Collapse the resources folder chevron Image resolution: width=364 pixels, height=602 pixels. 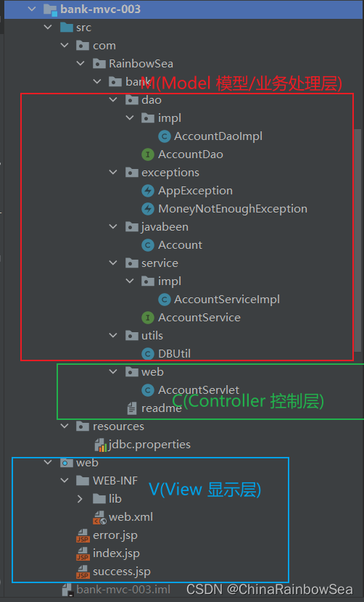click(65, 426)
